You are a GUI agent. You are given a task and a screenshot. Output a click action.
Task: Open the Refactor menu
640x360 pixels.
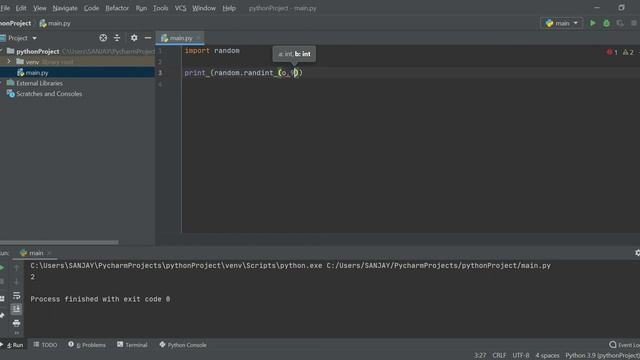(117, 8)
